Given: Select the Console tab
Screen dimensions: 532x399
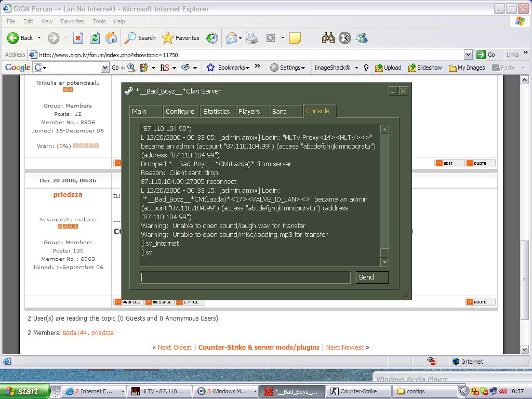Looking at the screenshot, I should coord(320,111).
